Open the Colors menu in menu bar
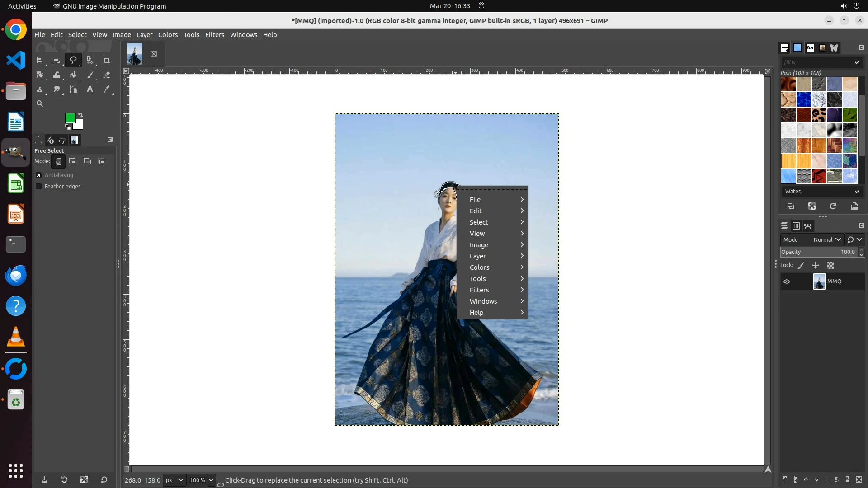 168,35
